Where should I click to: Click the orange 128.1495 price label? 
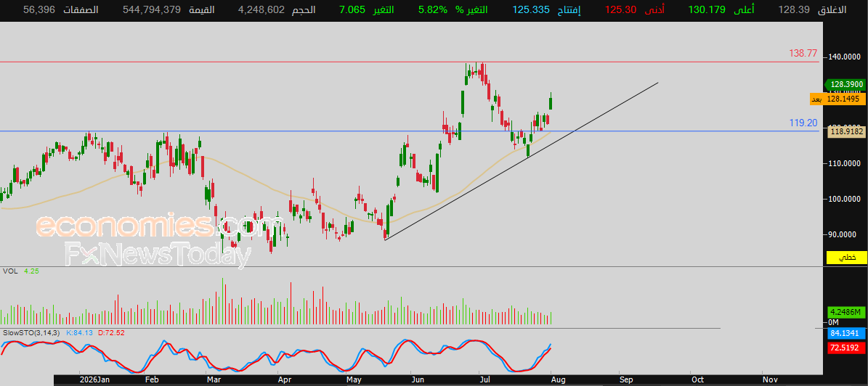point(841,99)
